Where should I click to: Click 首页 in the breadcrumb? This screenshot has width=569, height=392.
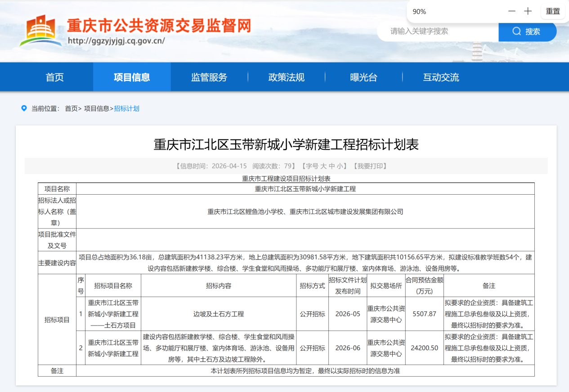point(71,108)
